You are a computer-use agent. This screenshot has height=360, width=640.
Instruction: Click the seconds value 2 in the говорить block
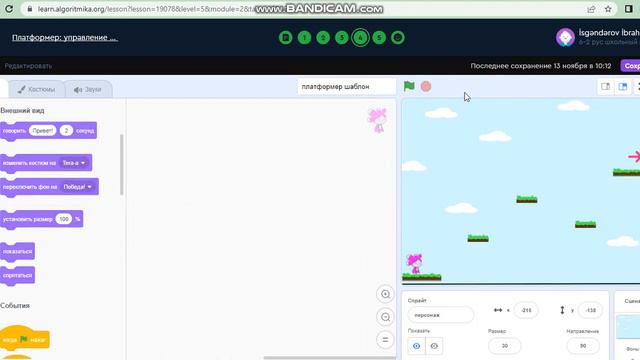66,131
